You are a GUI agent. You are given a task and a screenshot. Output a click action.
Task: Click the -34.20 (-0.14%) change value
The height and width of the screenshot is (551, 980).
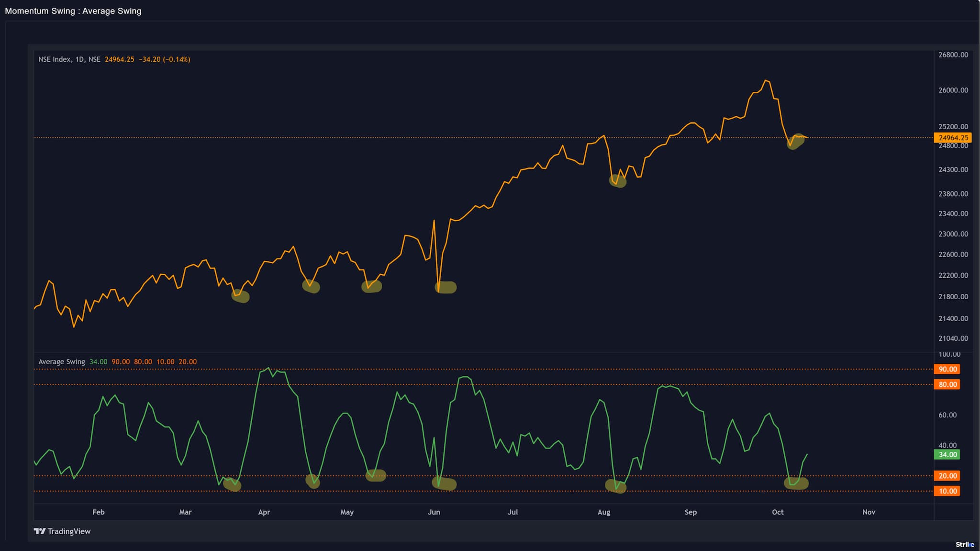164,59
